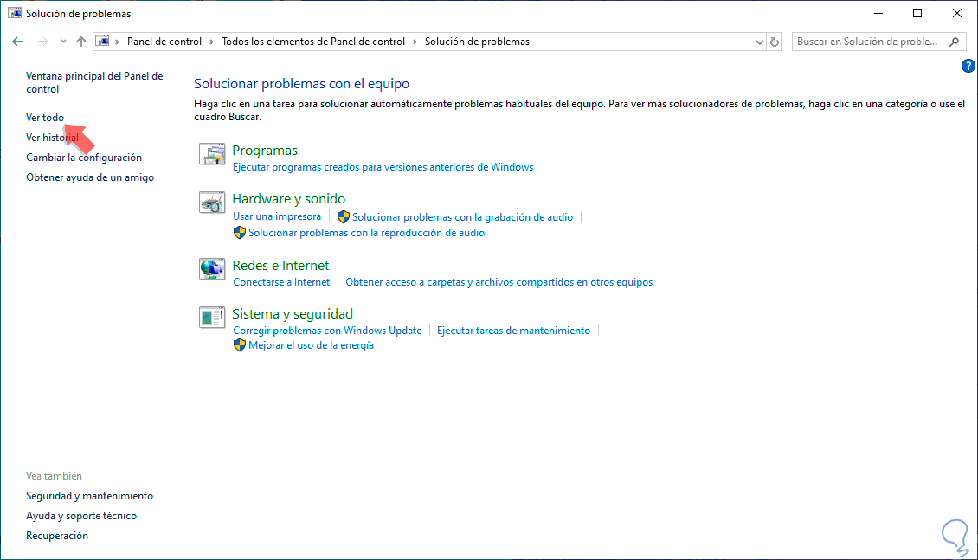Close the Solución de problemas window

tap(956, 13)
